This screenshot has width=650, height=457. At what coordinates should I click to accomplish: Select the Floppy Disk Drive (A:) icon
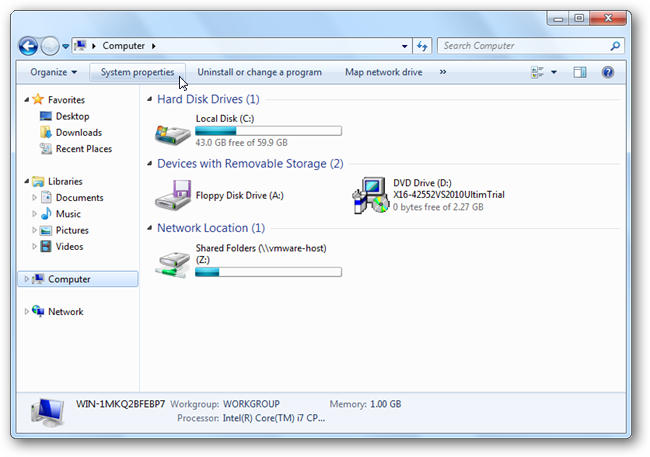click(172, 195)
